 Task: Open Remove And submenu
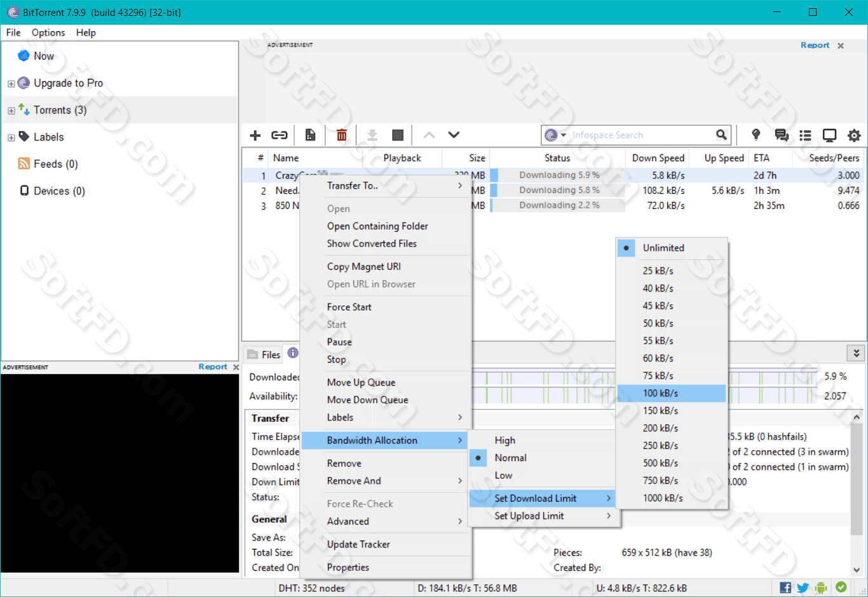pos(386,481)
